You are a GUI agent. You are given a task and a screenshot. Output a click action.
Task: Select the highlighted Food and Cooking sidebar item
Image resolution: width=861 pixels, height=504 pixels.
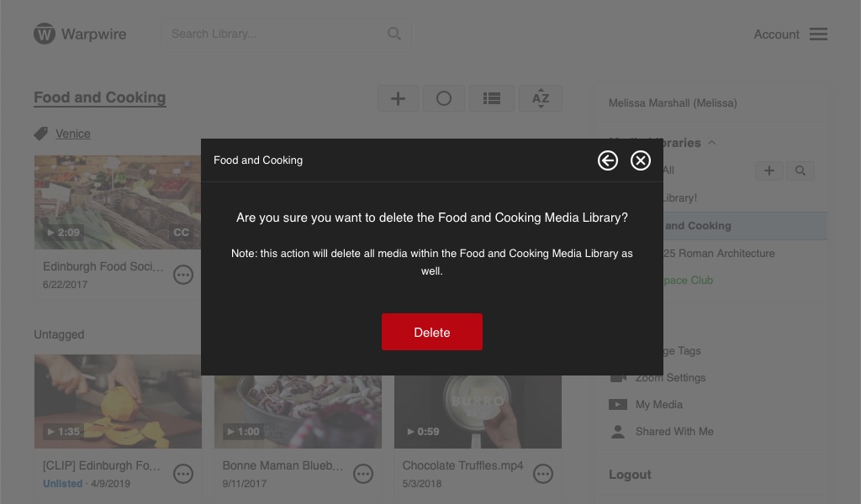tap(745, 226)
